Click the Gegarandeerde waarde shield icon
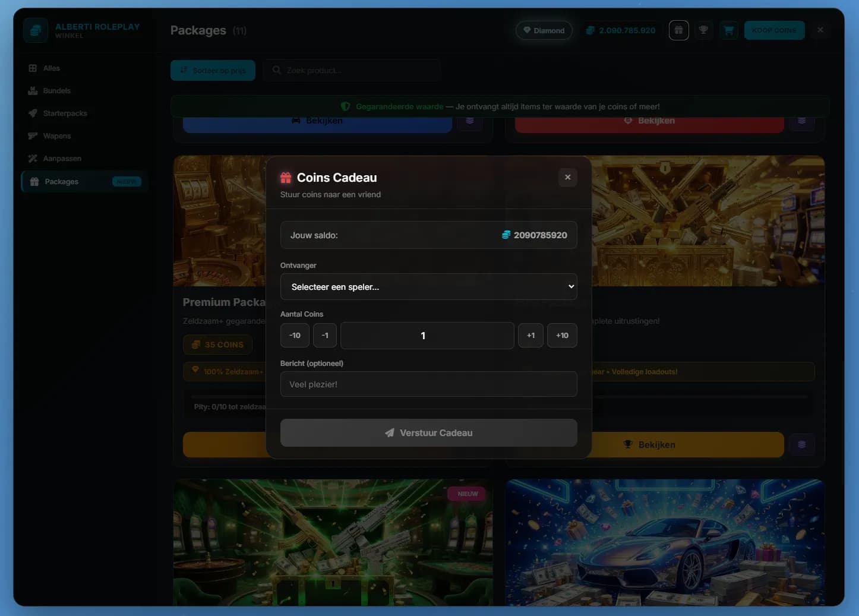 tap(345, 106)
